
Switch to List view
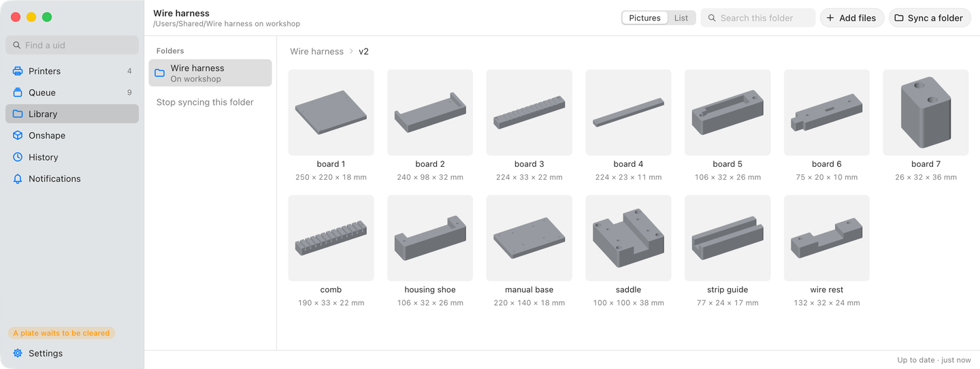click(x=681, y=18)
